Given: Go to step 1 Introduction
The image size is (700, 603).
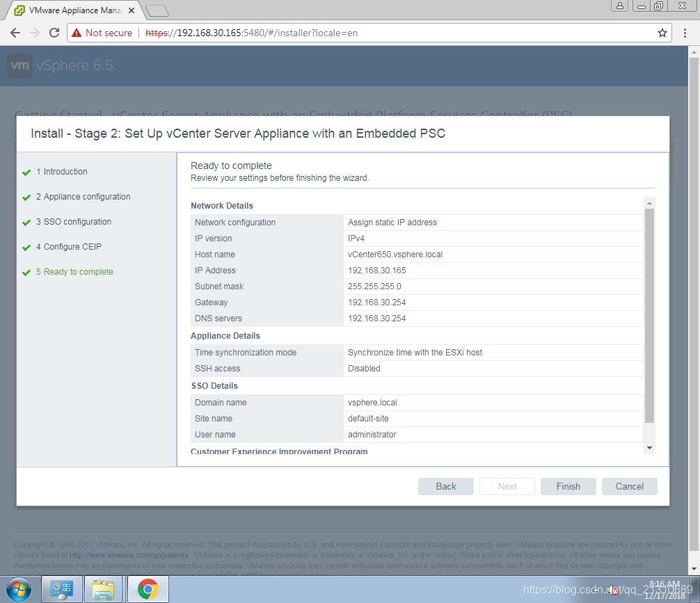Looking at the screenshot, I should click(62, 172).
